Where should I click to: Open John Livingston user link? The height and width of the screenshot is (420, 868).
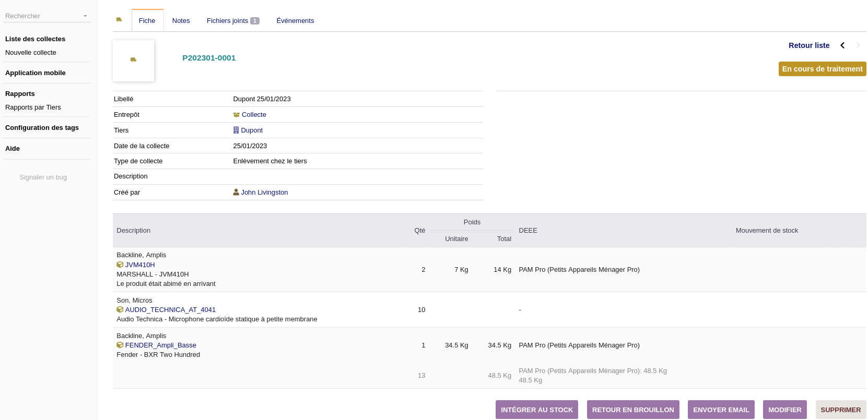click(x=264, y=193)
